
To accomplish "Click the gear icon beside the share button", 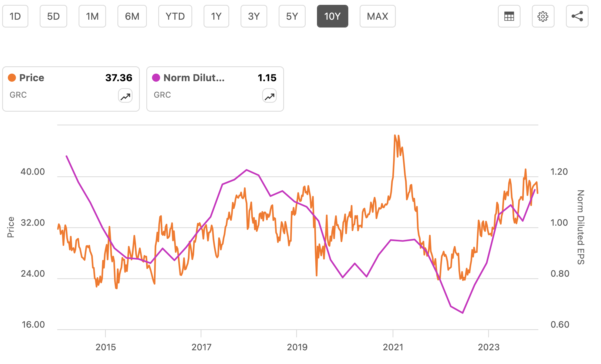I will tap(543, 16).
